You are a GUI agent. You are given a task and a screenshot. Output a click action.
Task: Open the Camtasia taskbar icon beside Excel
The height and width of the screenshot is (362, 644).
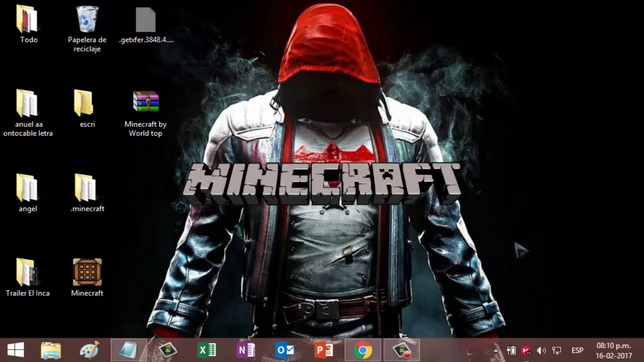point(168,350)
